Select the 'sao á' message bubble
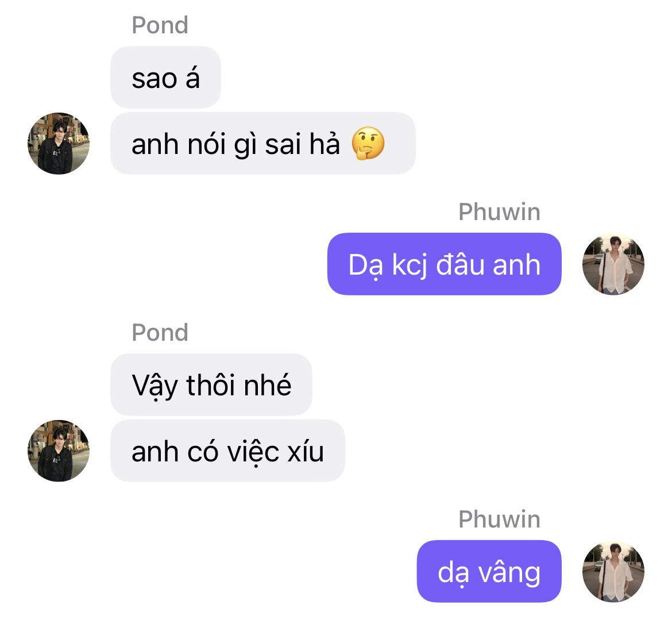 [166, 78]
